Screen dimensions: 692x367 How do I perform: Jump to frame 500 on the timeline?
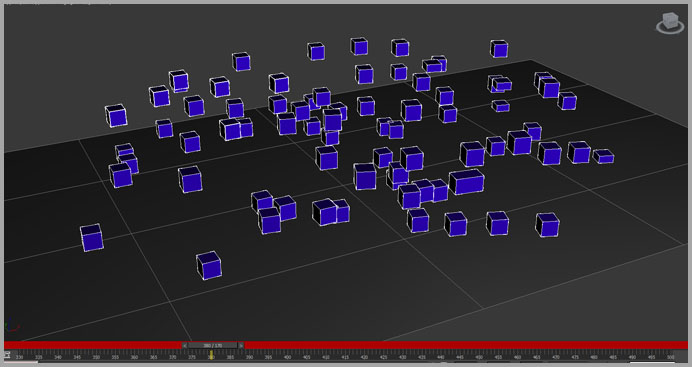(670, 357)
